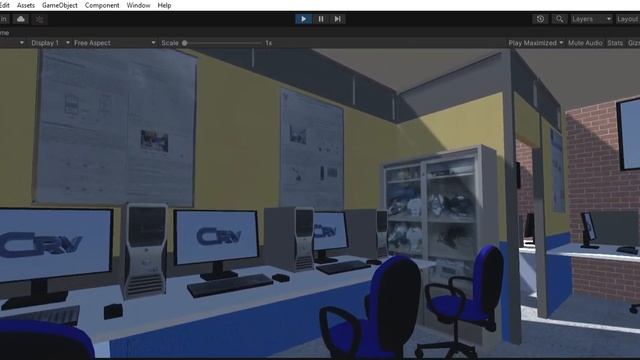Expand the Layers dropdown
This screenshot has height=360, width=640.
591,19
